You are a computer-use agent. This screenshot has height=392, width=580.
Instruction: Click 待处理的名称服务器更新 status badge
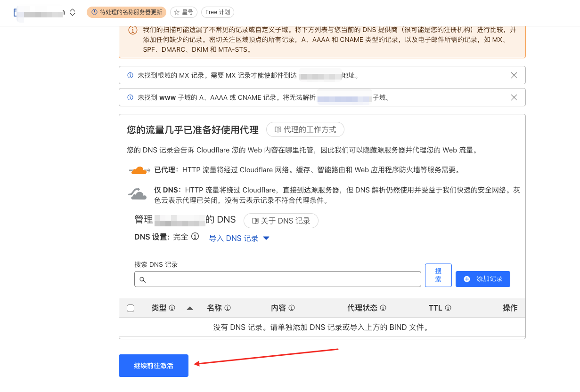pos(126,12)
